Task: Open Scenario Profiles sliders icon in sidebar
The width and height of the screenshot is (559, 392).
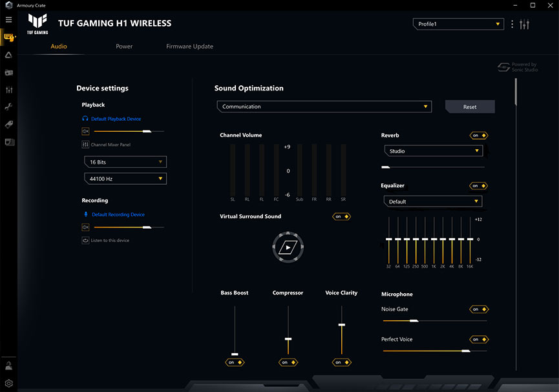Action: click(9, 90)
